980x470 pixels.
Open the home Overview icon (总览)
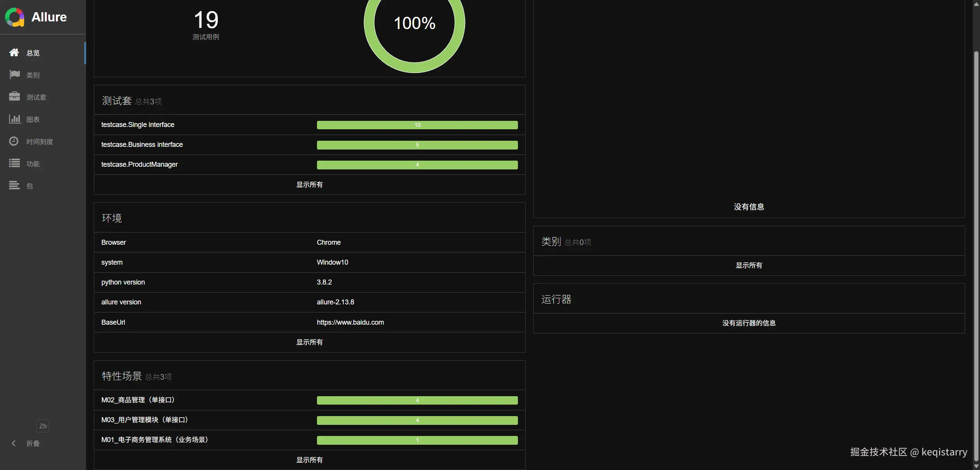14,52
